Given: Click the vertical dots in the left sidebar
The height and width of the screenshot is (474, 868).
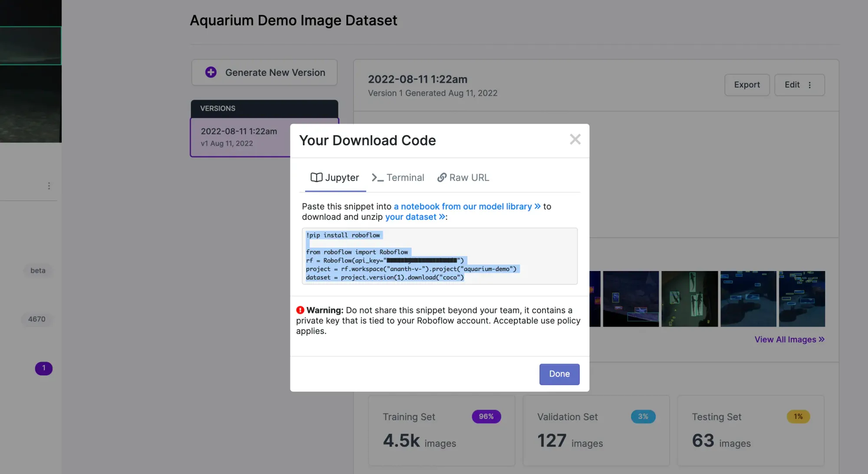Looking at the screenshot, I should (49, 186).
